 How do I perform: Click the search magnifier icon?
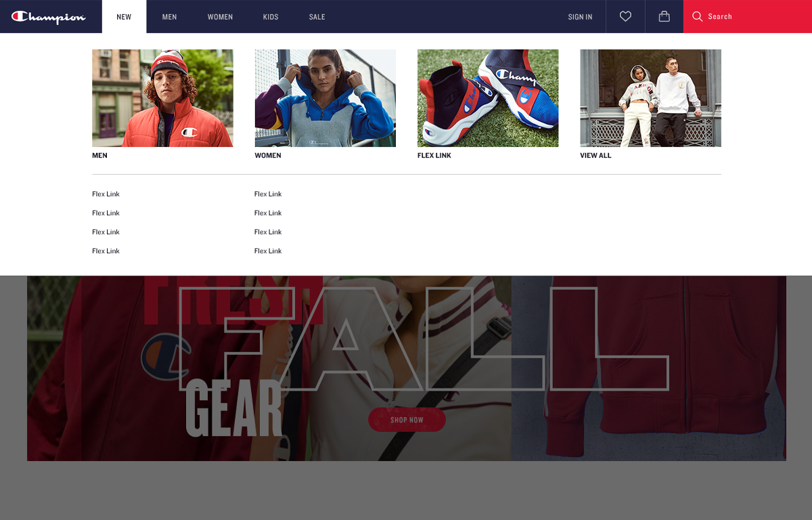pos(698,16)
